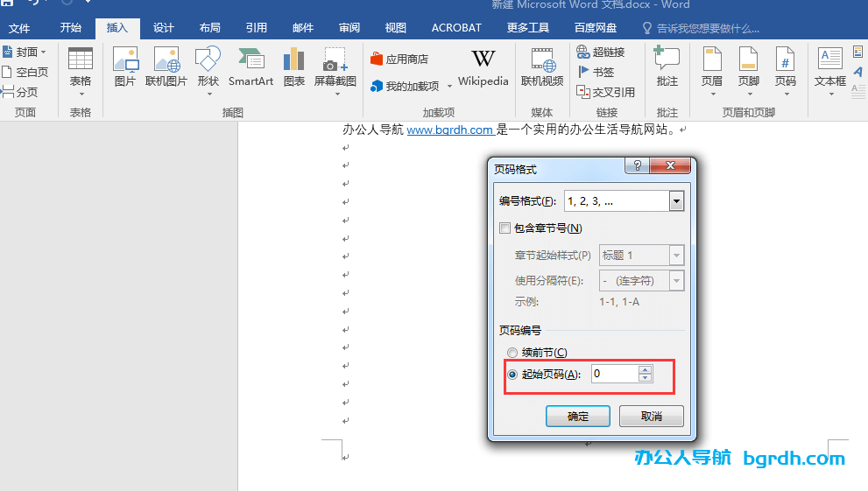Expand the 章节起始样式 dropdown

coord(676,256)
